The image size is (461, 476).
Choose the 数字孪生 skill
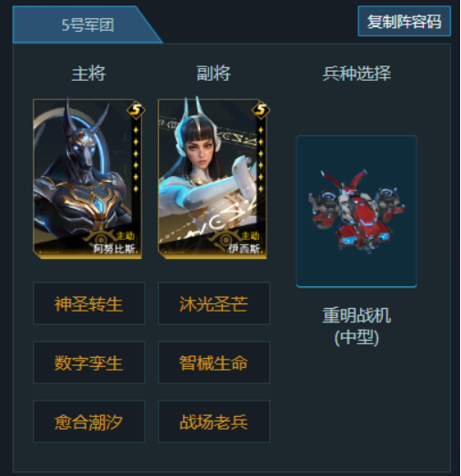coord(89,362)
